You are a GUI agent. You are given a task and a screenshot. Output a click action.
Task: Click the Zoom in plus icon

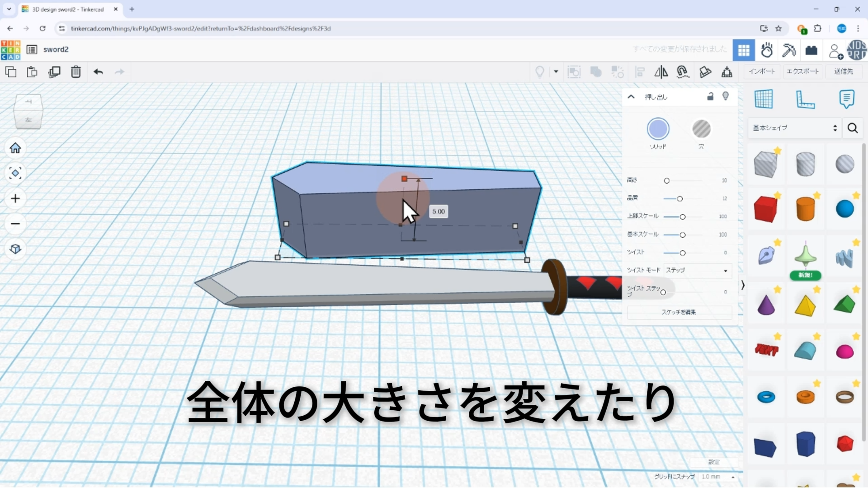coord(15,199)
